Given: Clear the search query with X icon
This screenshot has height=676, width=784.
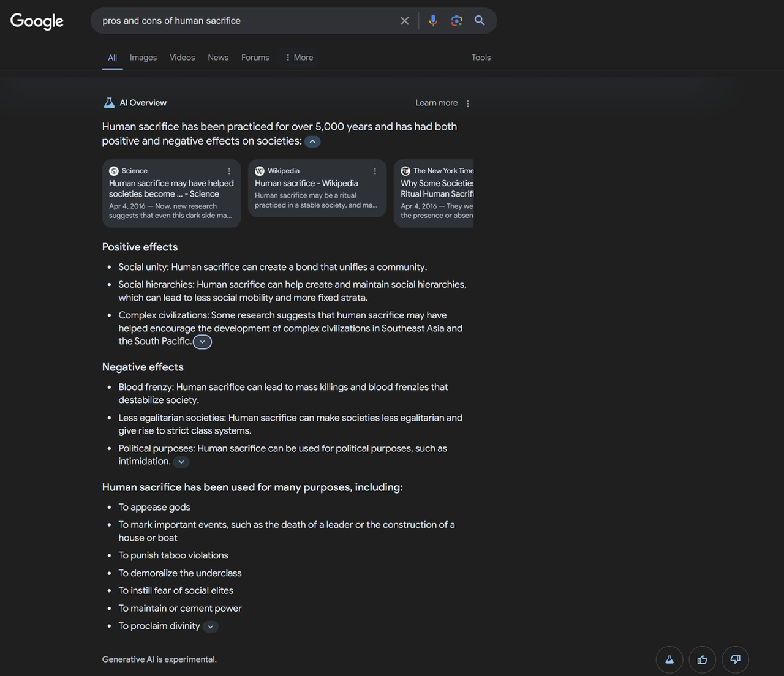Looking at the screenshot, I should tap(404, 21).
